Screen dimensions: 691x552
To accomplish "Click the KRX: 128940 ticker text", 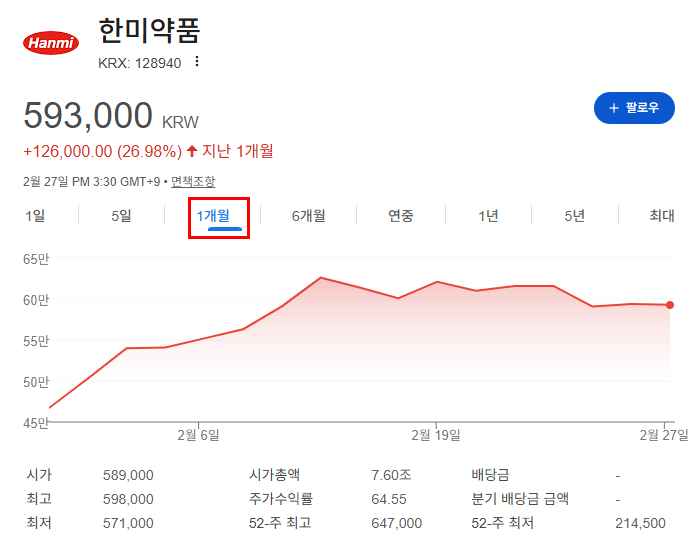I will (x=139, y=63).
